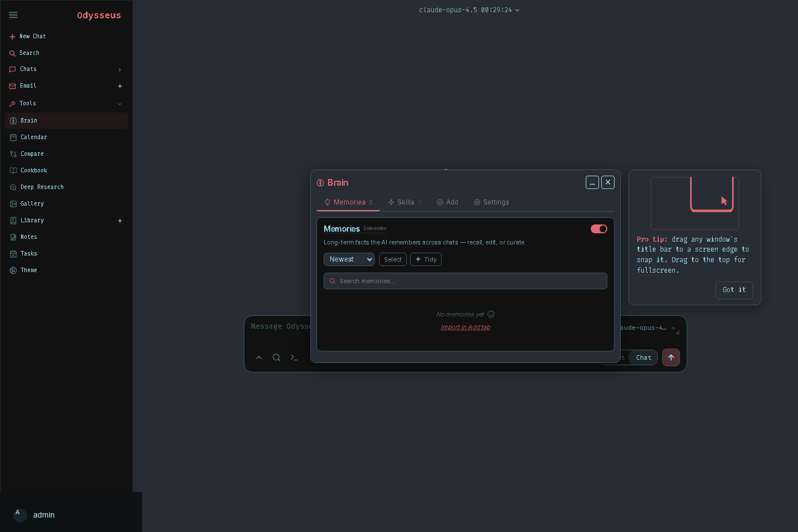
Task: Open the claude-opus-4.5 model dropdown at top
Action: [x=469, y=10]
